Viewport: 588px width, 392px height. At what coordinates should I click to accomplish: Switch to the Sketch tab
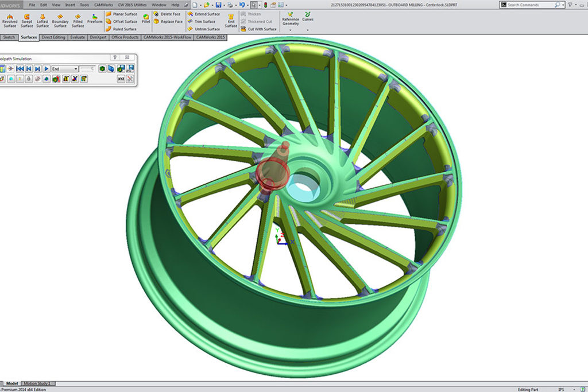[9, 37]
